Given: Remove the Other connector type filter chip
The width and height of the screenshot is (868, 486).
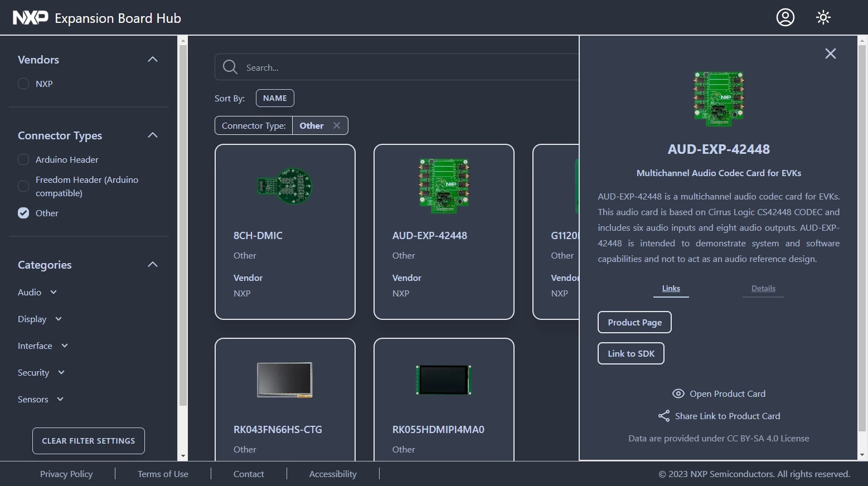Looking at the screenshot, I should pos(337,125).
